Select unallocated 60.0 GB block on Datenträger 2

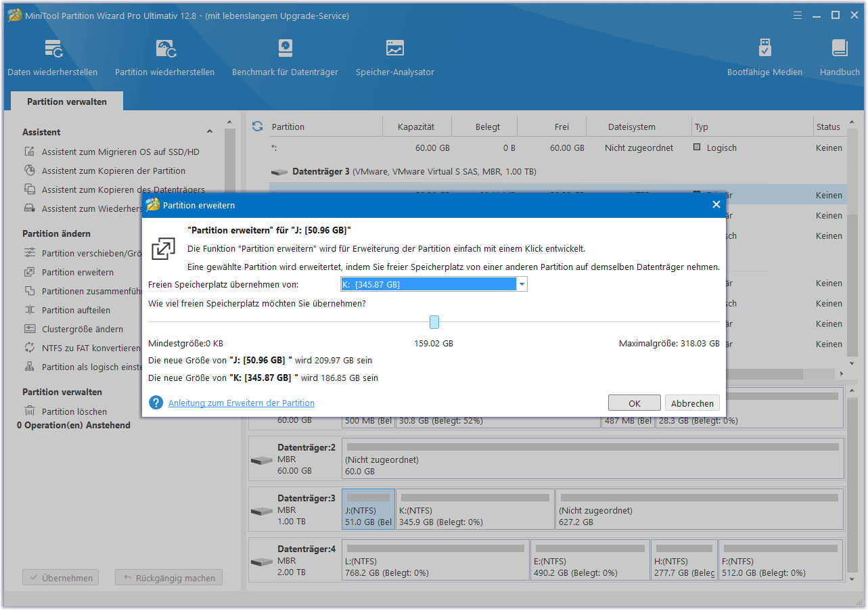[593, 459]
